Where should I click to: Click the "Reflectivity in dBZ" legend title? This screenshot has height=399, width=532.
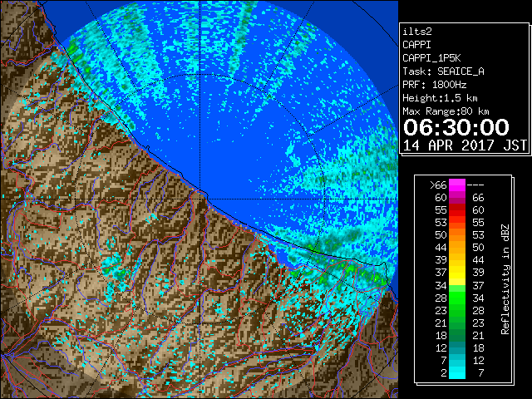click(505, 279)
